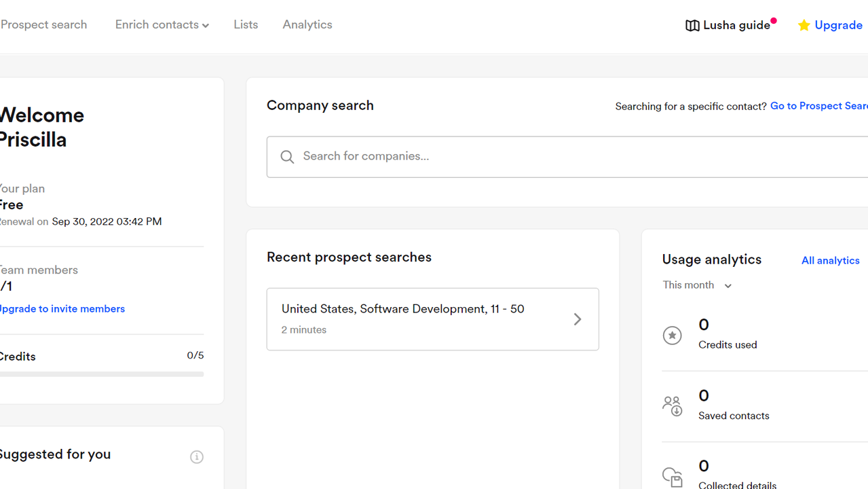This screenshot has width=868, height=489.
Task: Open United States, Software Development recent search
Action: 414,319
